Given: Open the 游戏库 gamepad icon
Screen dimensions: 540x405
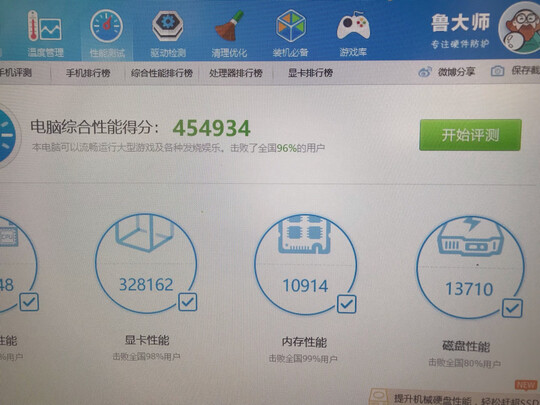Looking at the screenshot, I should click(353, 26).
